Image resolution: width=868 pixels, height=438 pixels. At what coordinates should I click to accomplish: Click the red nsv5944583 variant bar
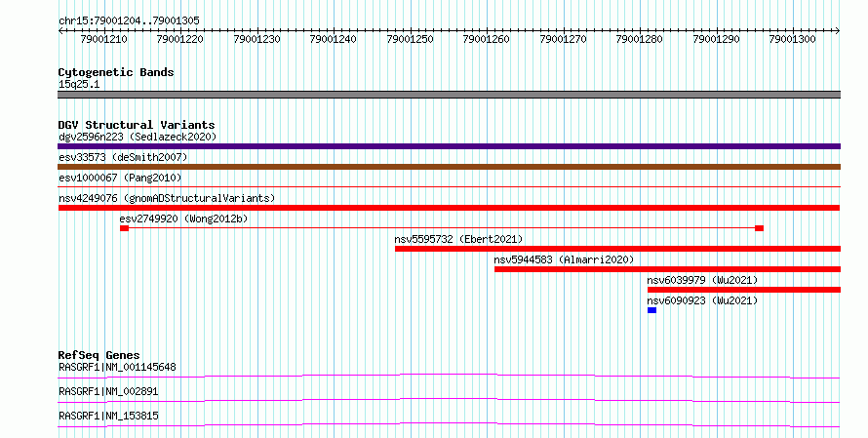click(x=668, y=269)
